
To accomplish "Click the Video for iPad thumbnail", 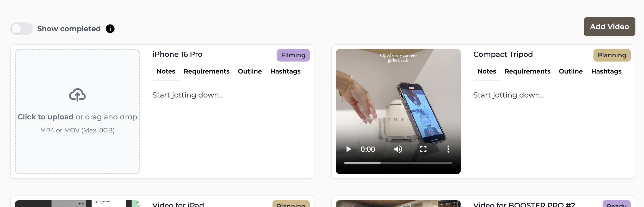I will point(77,204).
